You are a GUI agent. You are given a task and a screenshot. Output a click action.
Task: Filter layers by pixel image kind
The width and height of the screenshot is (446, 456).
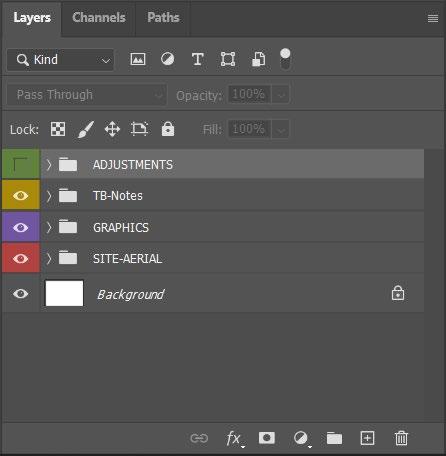(138, 59)
